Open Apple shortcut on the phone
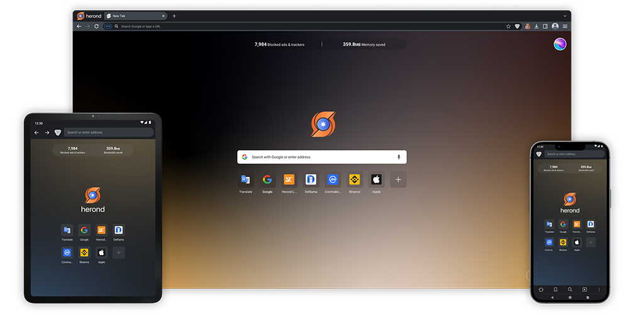 (x=577, y=244)
